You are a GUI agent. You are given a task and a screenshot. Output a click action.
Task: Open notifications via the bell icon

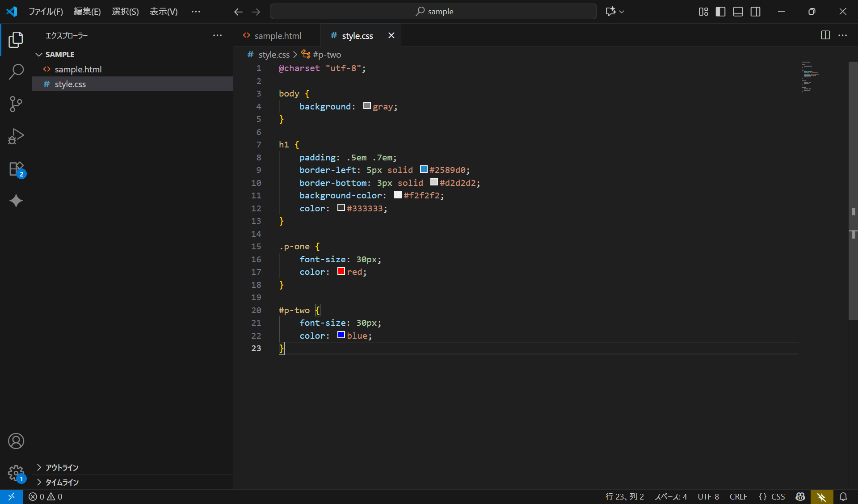844,496
